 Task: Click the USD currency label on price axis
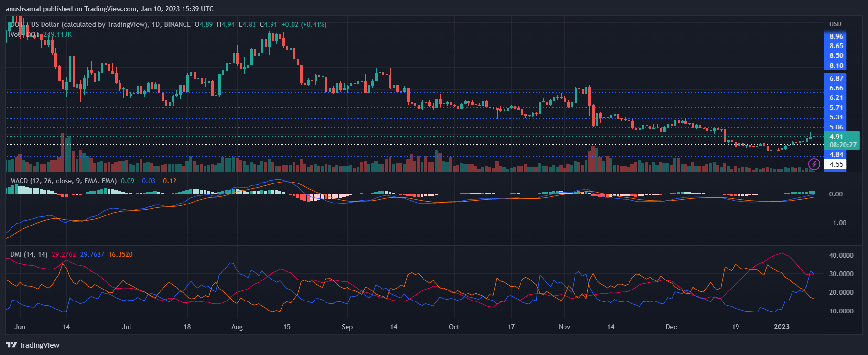click(x=835, y=24)
